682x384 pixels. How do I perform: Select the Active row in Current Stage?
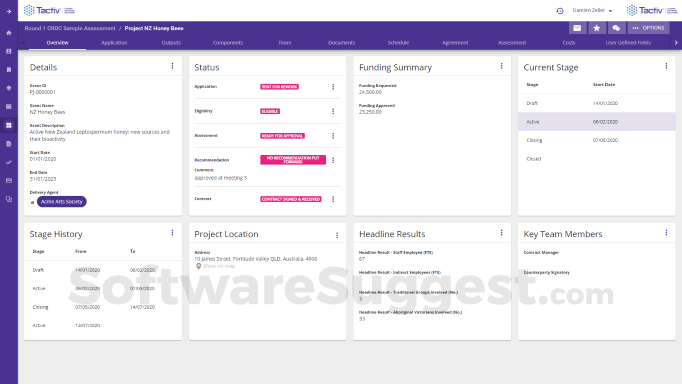click(596, 122)
